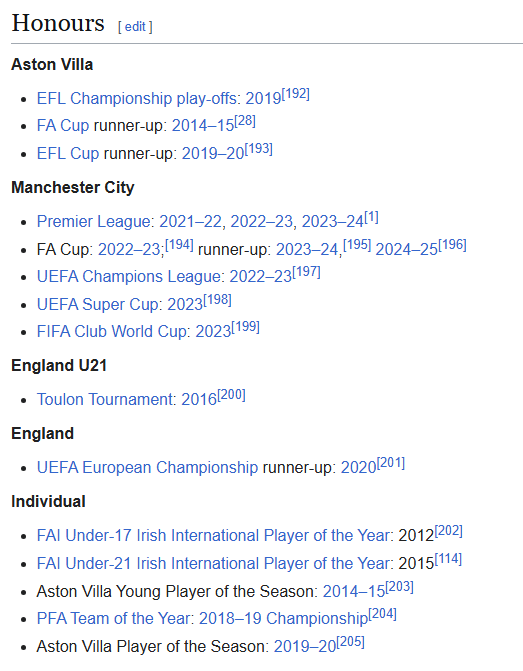Open citation reference 195
Screen dimensions: 523x671
click(x=357, y=245)
